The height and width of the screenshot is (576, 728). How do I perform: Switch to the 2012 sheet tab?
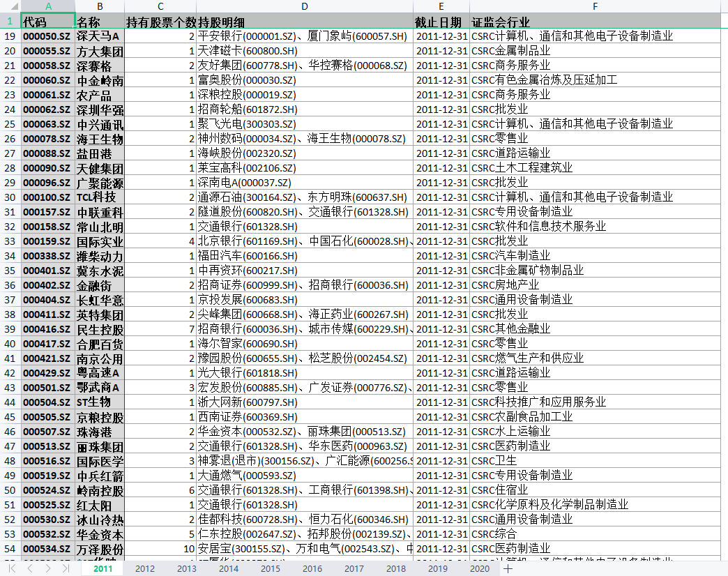click(145, 568)
